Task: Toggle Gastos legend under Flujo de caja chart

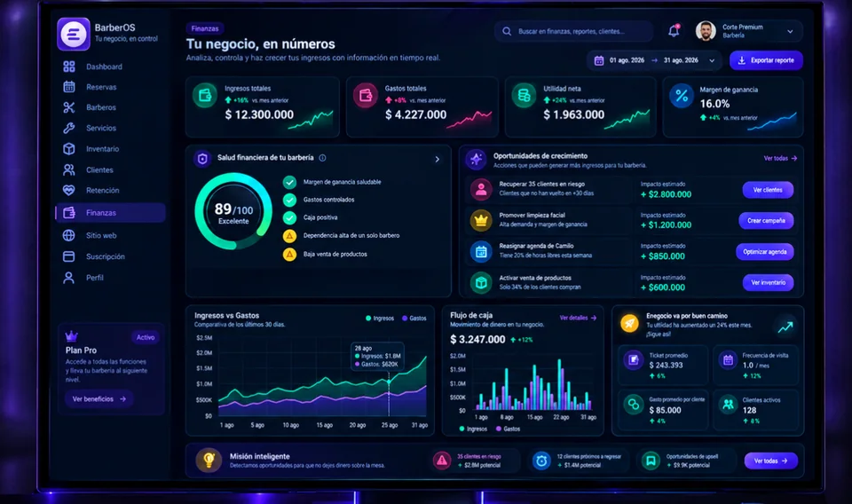Action: point(508,429)
